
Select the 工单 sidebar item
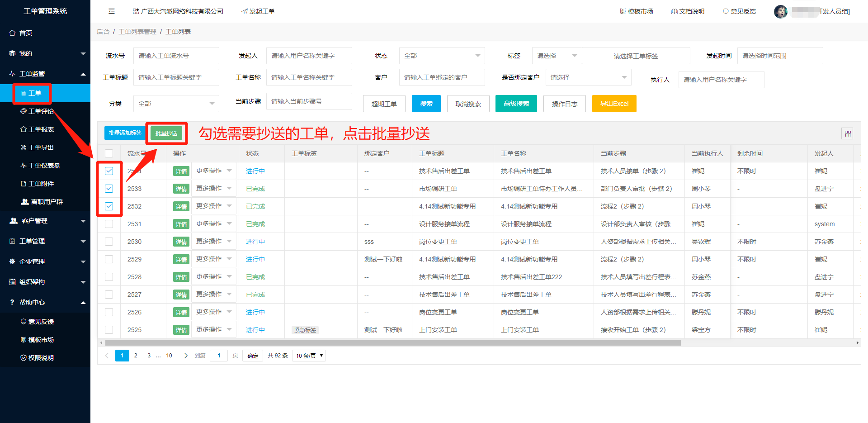[45, 93]
